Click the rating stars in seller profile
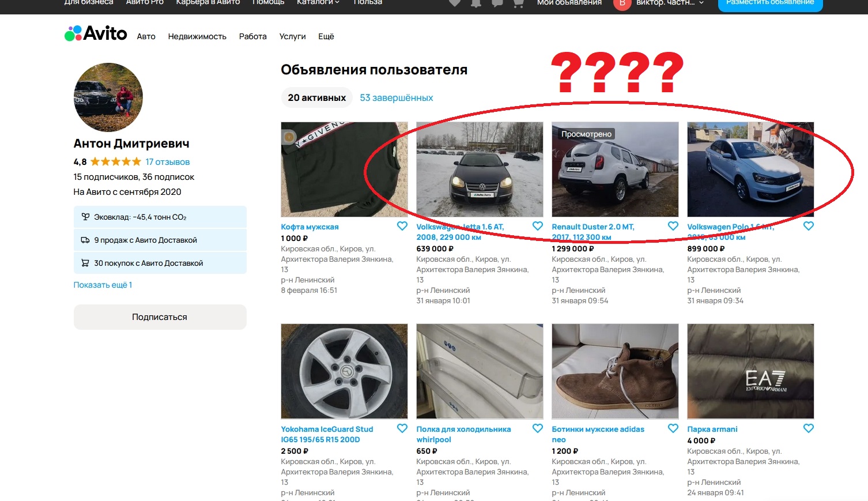The image size is (868, 501). point(115,161)
